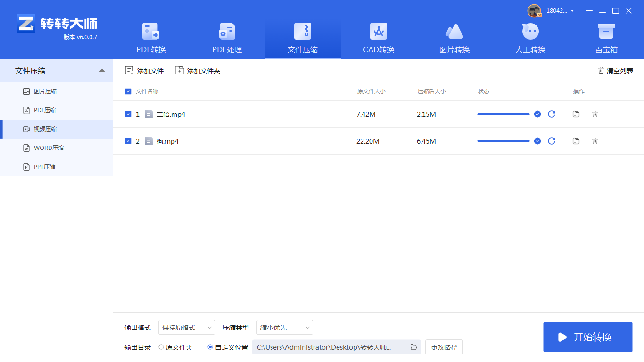
Task: Toggle the select-all checkbox in the header
Action: pyautogui.click(x=128, y=91)
